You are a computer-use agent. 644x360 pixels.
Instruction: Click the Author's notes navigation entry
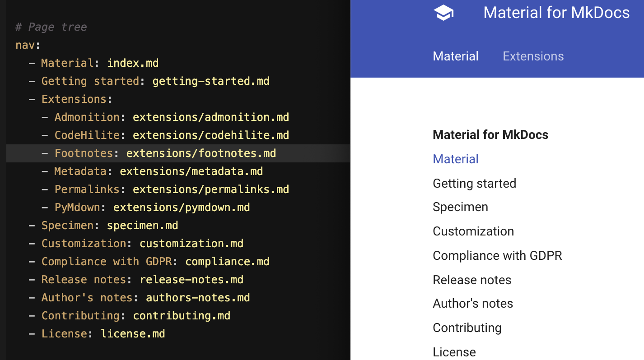coord(472,303)
